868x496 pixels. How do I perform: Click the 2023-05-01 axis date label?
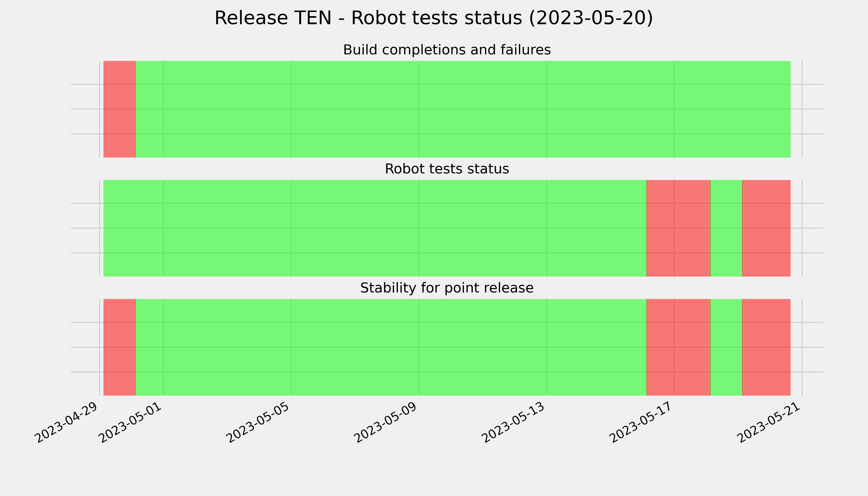(x=130, y=422)
